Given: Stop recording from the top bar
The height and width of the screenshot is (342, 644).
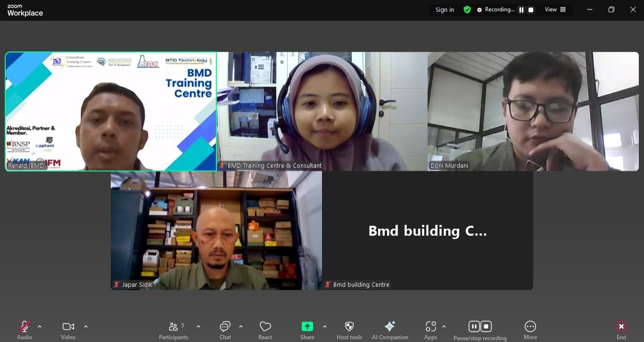Looking at the screenshot, I should tap(531, 10).
